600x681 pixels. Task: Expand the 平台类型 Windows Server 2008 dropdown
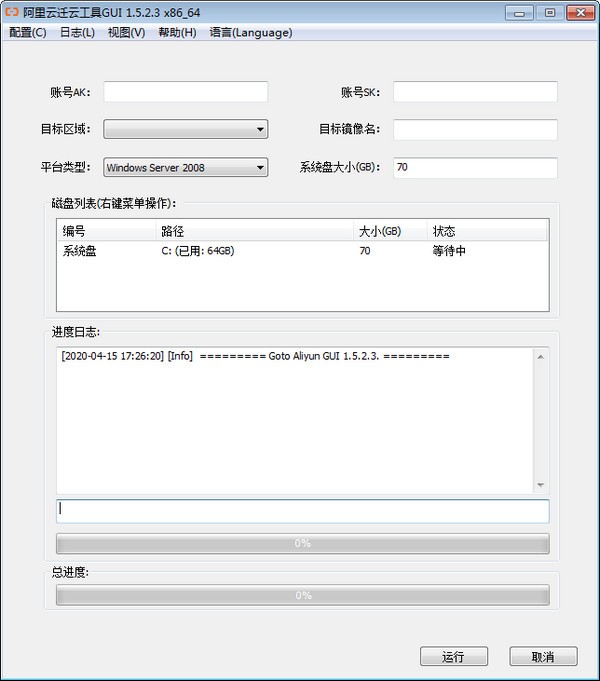pyautogui.click(x=186, y=167)
